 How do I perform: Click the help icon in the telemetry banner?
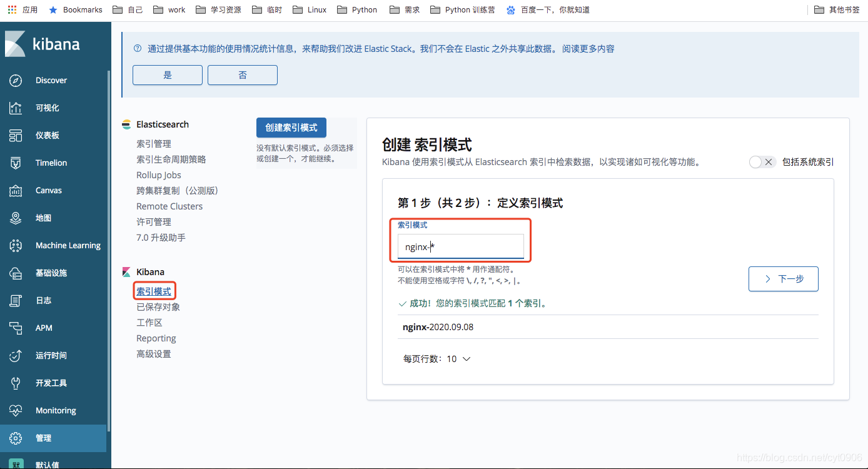pos(138,49)
